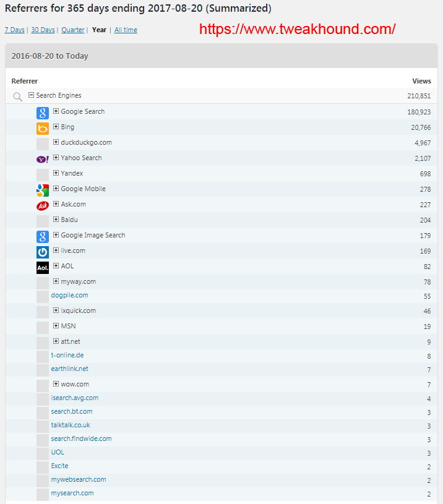Expand the Google Image Search row
The image size is (443, 504).
tap(56, 234)
